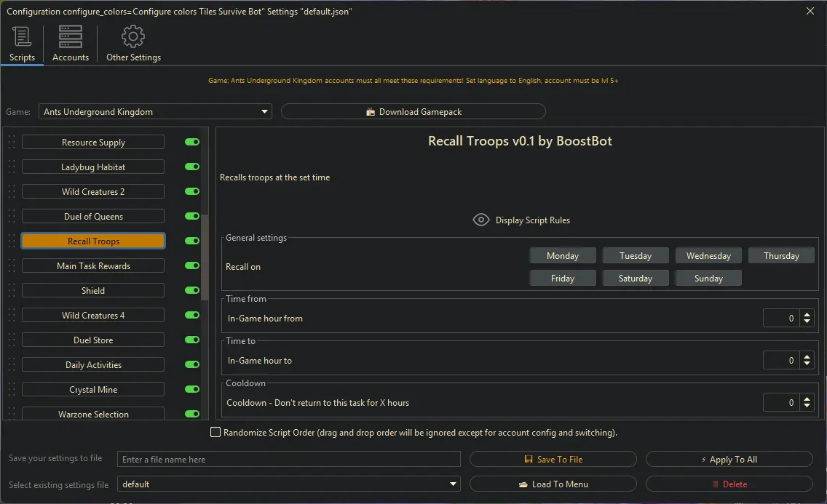
Task: Disable the Ladybug Habitat script toggle
Action: click(x=192, y=167)
